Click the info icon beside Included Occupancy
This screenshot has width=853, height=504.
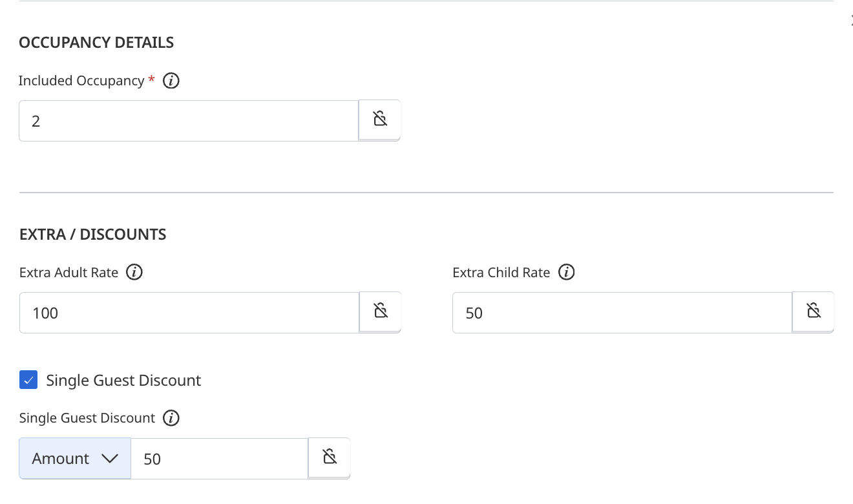(171, 81)
